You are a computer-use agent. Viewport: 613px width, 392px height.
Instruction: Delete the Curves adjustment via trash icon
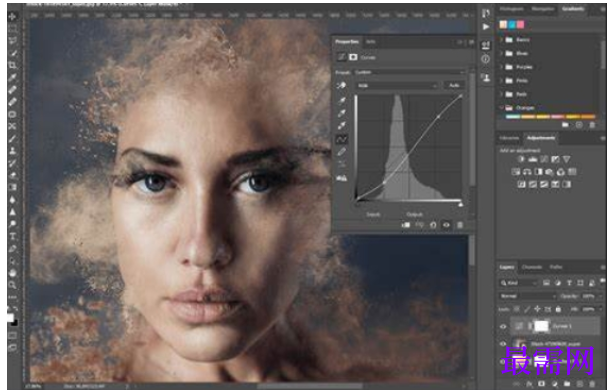pos(460,225)
